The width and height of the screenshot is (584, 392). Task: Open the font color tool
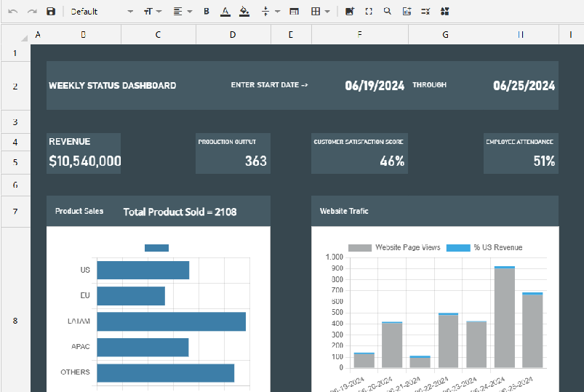(x=225, y=12)
